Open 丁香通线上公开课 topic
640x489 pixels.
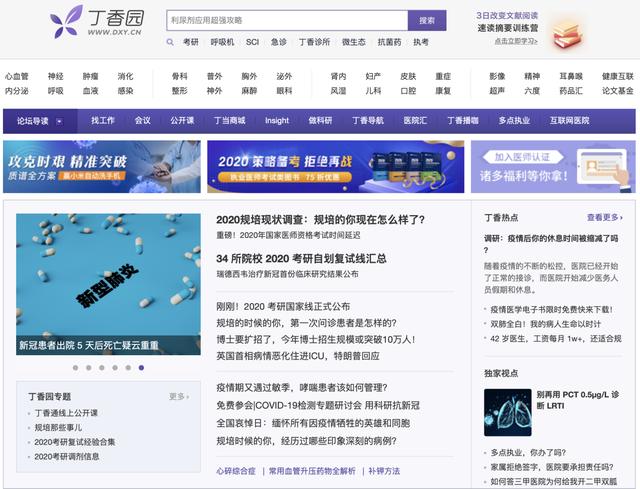pos(66,413)
